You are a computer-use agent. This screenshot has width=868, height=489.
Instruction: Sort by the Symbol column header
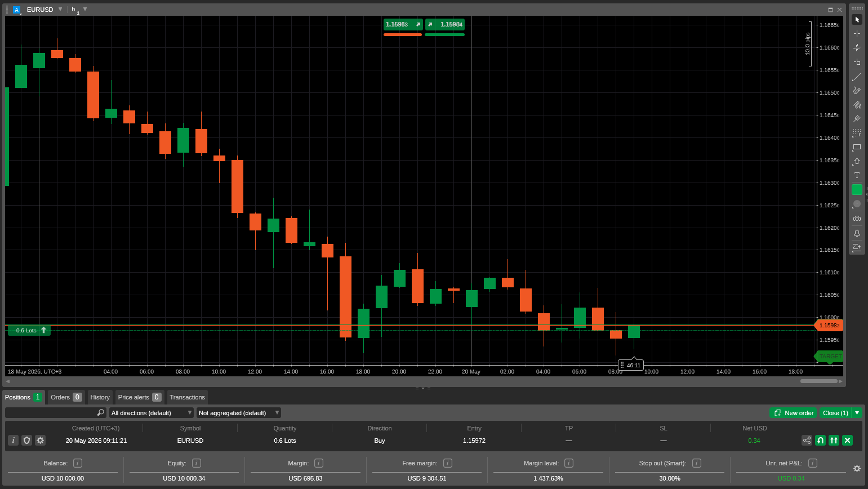click(x=190, y=428)
